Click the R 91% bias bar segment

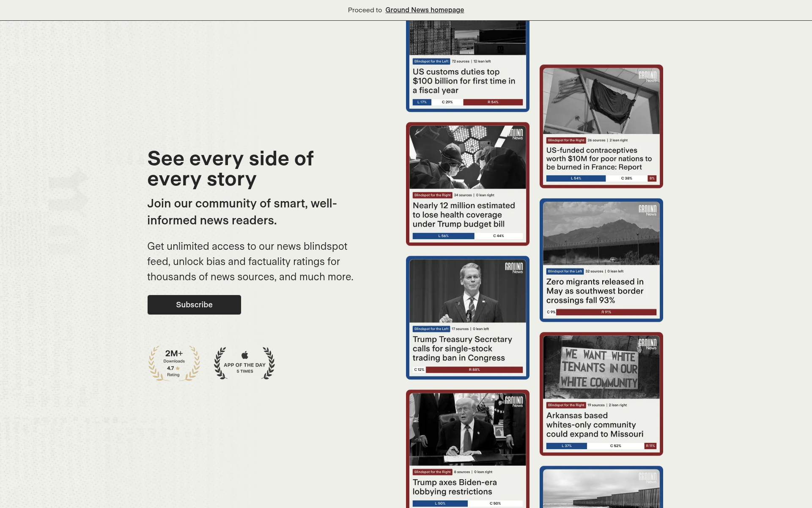(606, 312)
